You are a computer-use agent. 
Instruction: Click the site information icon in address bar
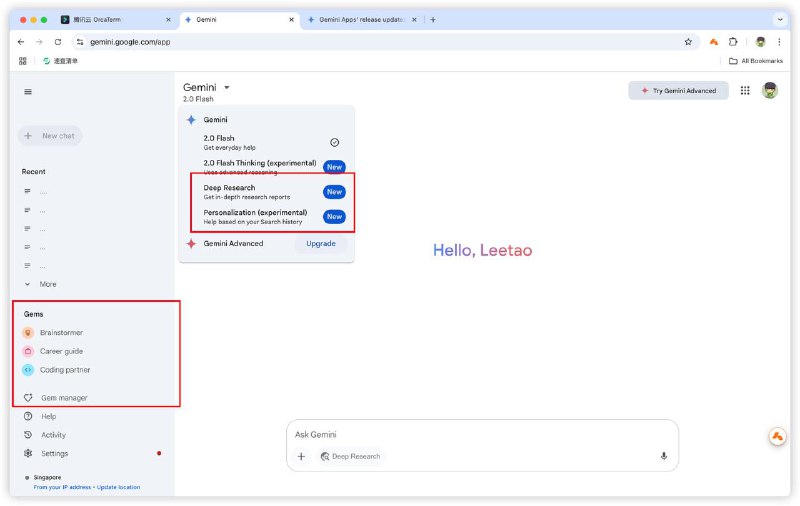80,42
